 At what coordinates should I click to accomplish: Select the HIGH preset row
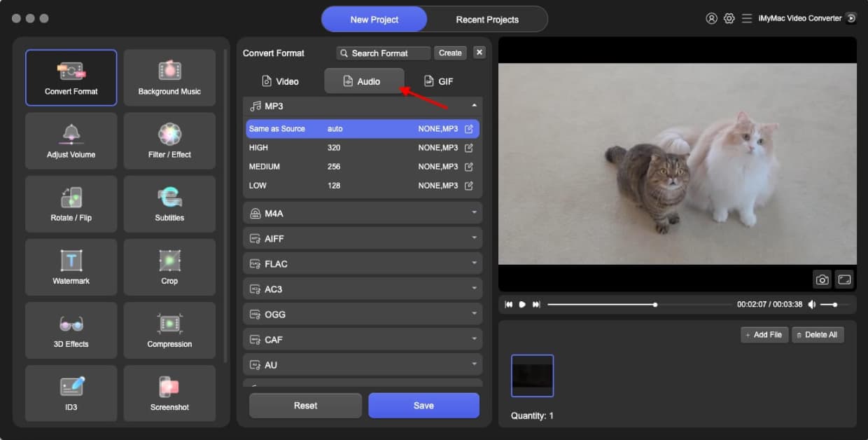363,148
